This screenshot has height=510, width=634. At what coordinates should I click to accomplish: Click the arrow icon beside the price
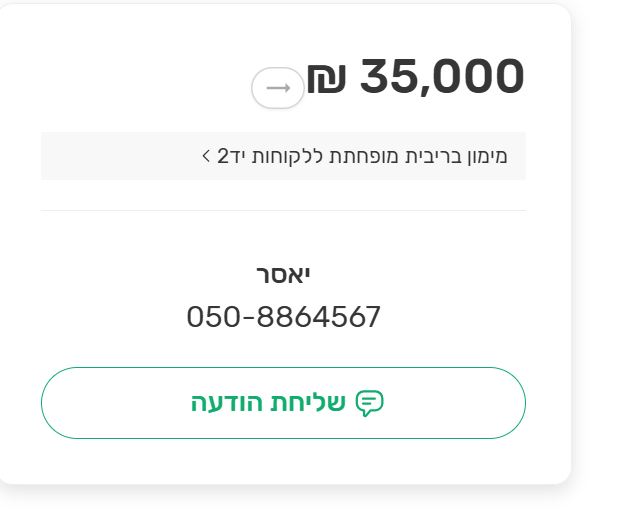277,88
